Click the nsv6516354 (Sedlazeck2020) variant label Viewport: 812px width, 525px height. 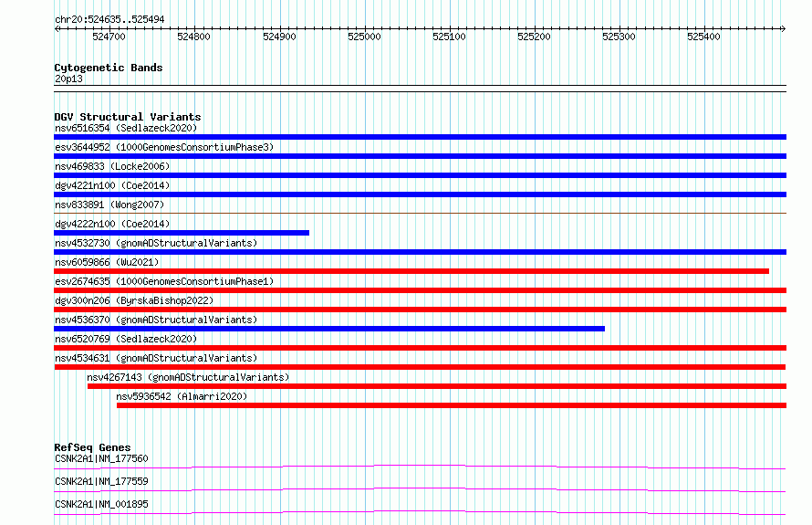126,128
